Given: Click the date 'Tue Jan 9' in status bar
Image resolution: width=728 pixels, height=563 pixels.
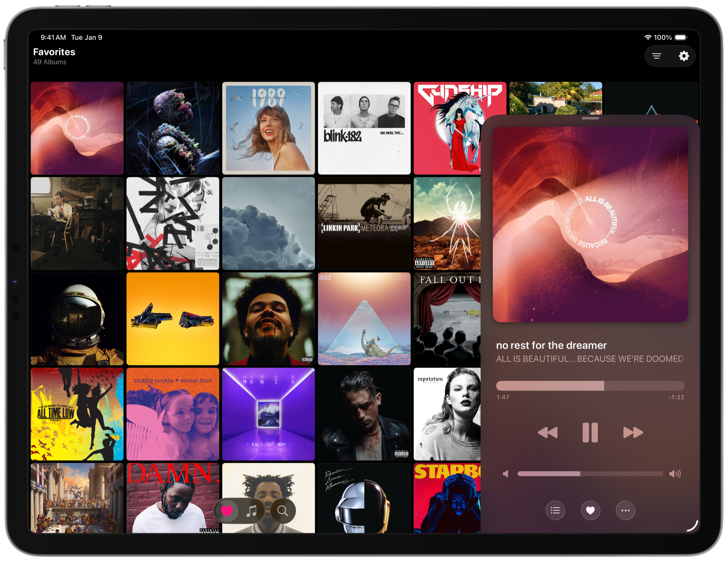Looking at the screenshot, I should click(86, 37).
